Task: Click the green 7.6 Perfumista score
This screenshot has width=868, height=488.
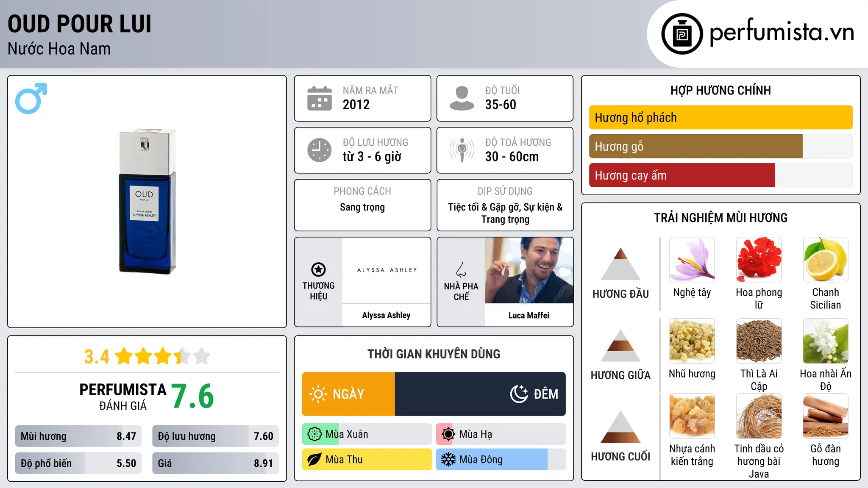Action: pyautogui.click(x=193, y=396)
